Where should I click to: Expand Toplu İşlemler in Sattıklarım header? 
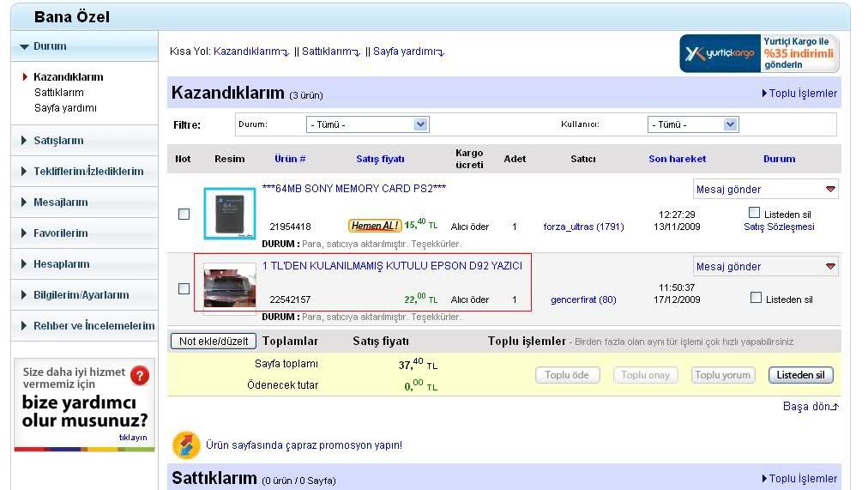point(799,479)
